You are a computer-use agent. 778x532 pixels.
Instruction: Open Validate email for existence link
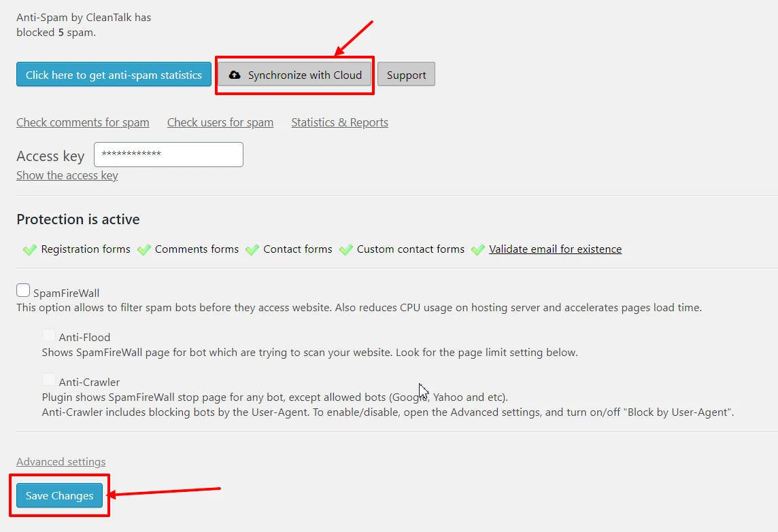pyautogui.click(x=555, y=249)
